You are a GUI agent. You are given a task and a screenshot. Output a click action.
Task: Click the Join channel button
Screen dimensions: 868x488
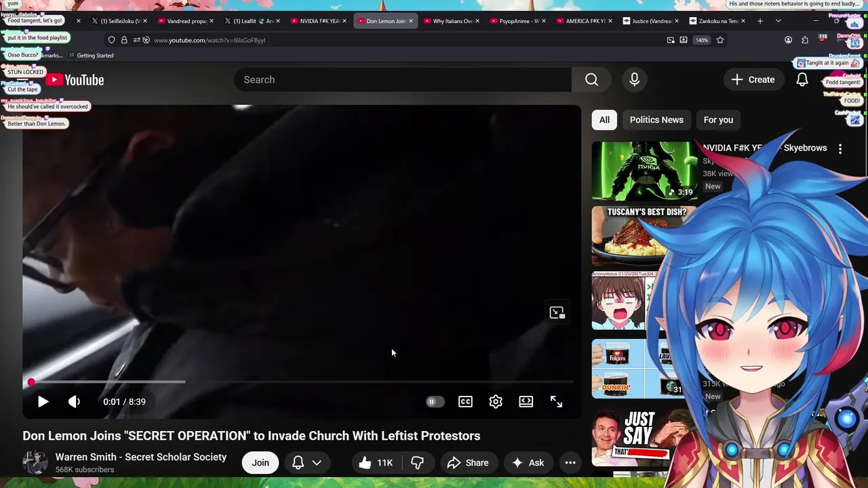(x=260, y=463)
